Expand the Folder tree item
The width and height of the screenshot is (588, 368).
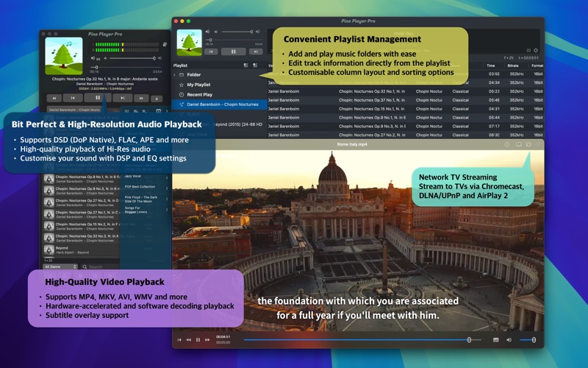click(174, 75)
